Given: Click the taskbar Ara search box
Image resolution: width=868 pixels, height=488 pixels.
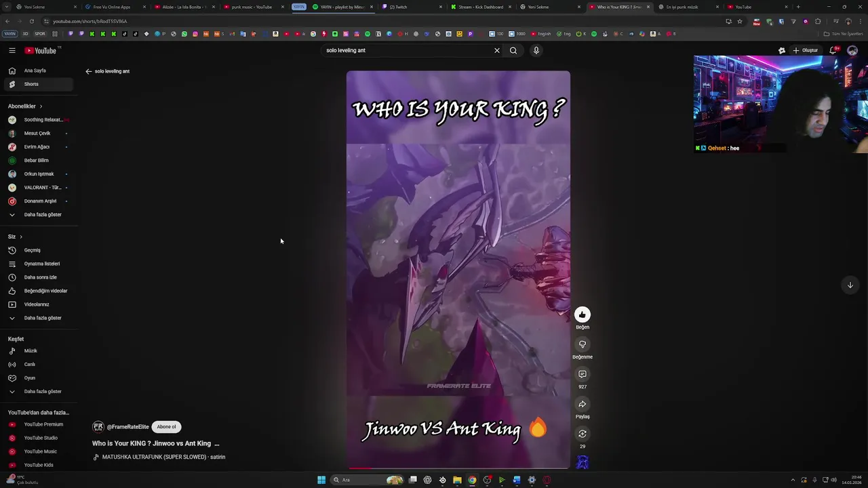Looking at the screenshot, I should [367, 480].
